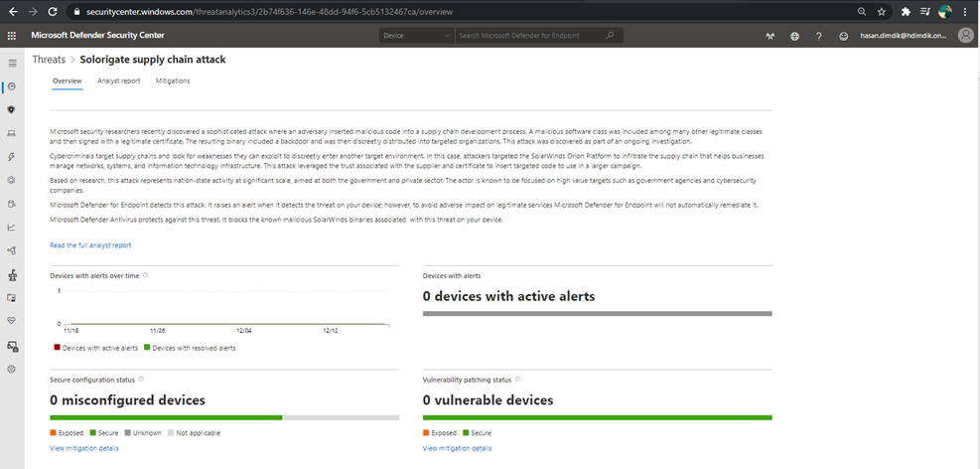Click the Solorigate supply chain attack title
980x469 pixels.
click(x=153, y=60)
